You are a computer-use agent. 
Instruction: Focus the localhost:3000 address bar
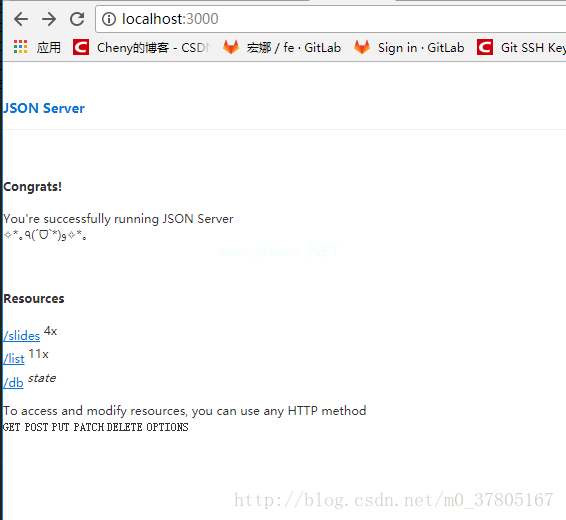[x=330, y=19]
